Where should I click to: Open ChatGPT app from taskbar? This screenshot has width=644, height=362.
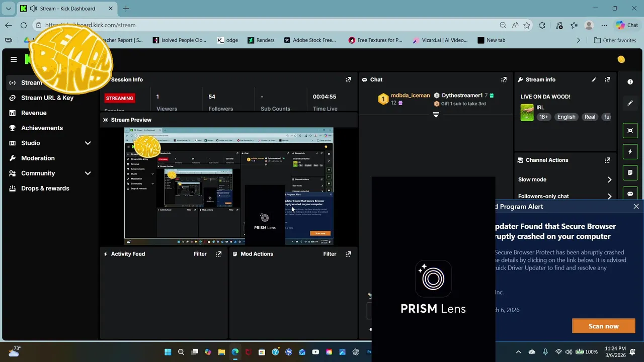(x=356, y=352)
